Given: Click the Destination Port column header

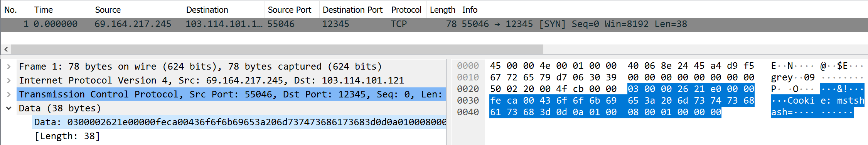Looking at the screenshot, I should point(354,10).
